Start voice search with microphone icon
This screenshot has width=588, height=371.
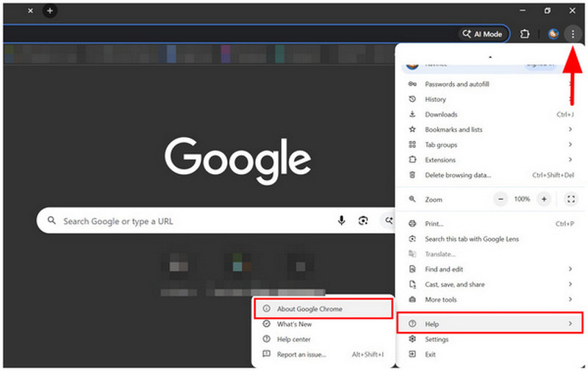tap(341, 220)
